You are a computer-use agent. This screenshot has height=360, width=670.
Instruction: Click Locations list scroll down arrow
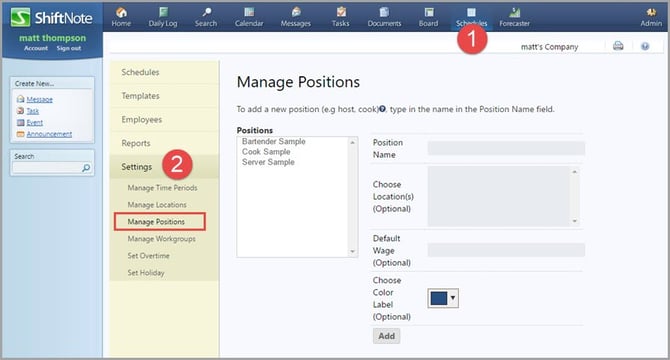[575, 221]
